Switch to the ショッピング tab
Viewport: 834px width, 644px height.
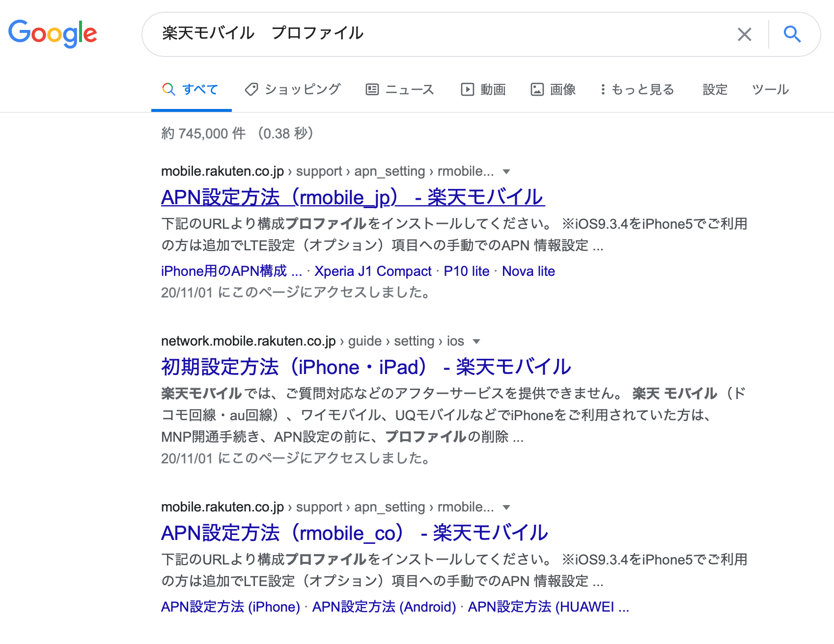click(293, 89)
